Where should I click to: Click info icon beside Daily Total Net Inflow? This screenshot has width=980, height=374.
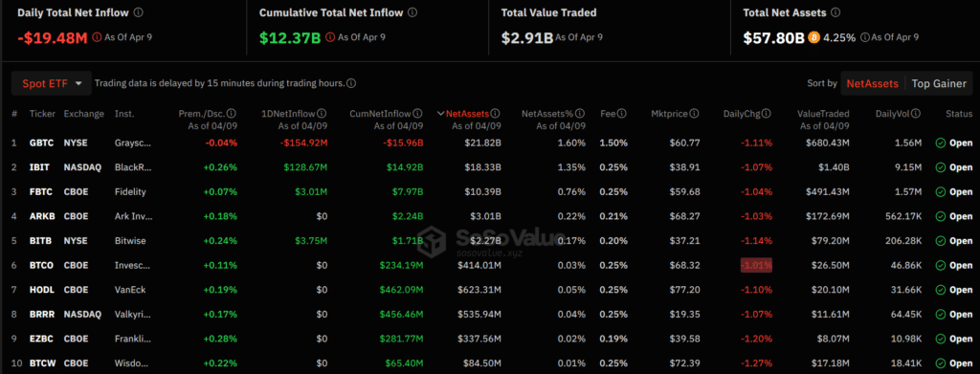[138, 11]
